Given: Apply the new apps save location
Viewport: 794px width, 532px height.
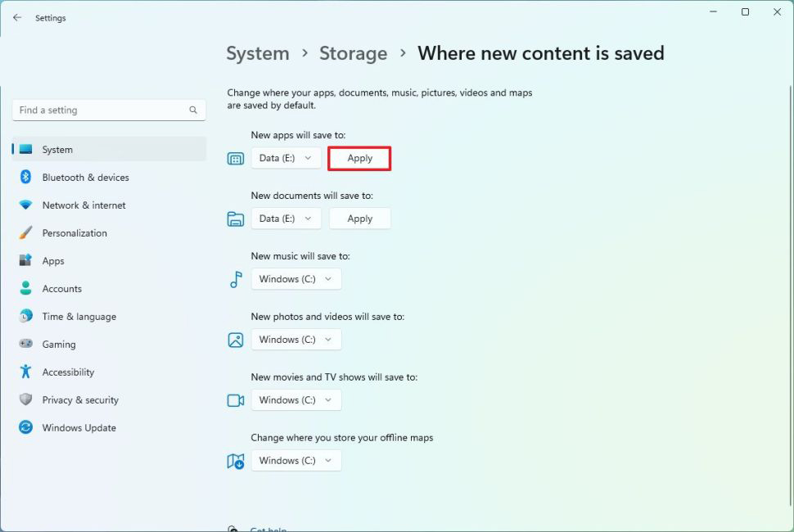Looking at the screenshot, I should (359, 159).
